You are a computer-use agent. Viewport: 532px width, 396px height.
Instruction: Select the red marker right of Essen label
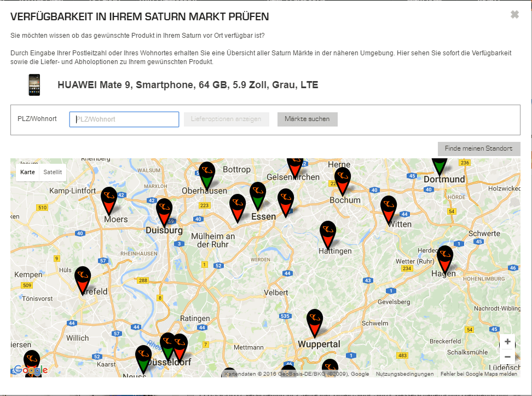tap(286, 203)
